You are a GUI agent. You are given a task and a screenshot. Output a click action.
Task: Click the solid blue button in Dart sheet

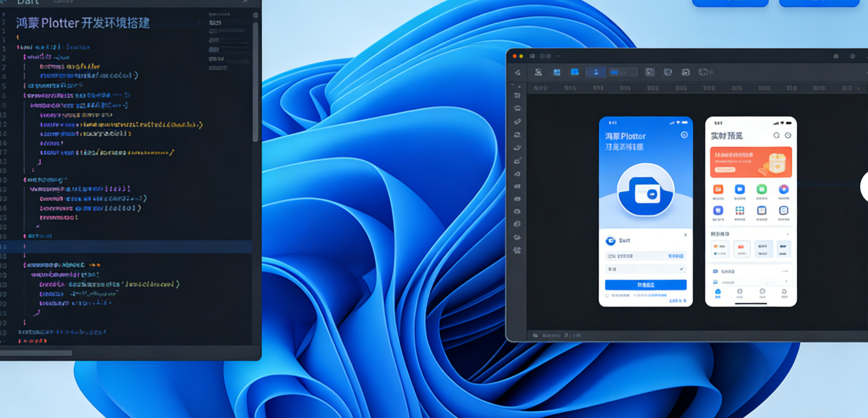tap(646, 285)
